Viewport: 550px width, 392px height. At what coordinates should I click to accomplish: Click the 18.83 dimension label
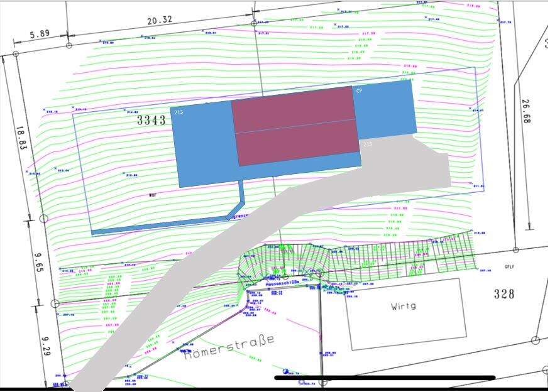[x=20, y=139]
